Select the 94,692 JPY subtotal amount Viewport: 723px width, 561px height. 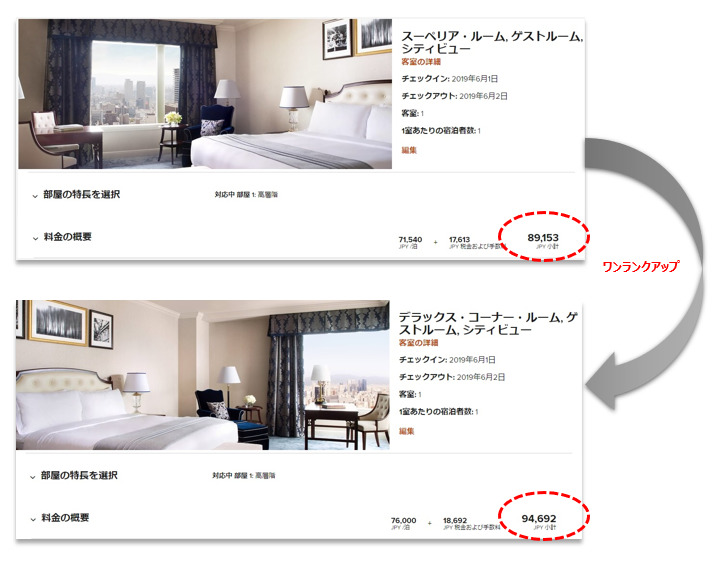[x=539, y=519]
